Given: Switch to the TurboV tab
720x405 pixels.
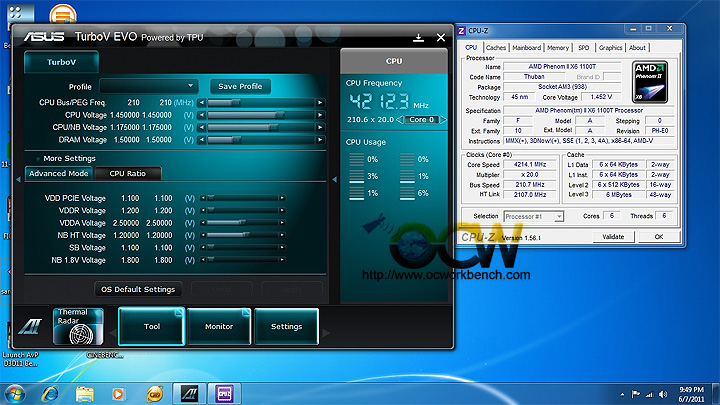Looking at the screenshot, I should [61, 62].
